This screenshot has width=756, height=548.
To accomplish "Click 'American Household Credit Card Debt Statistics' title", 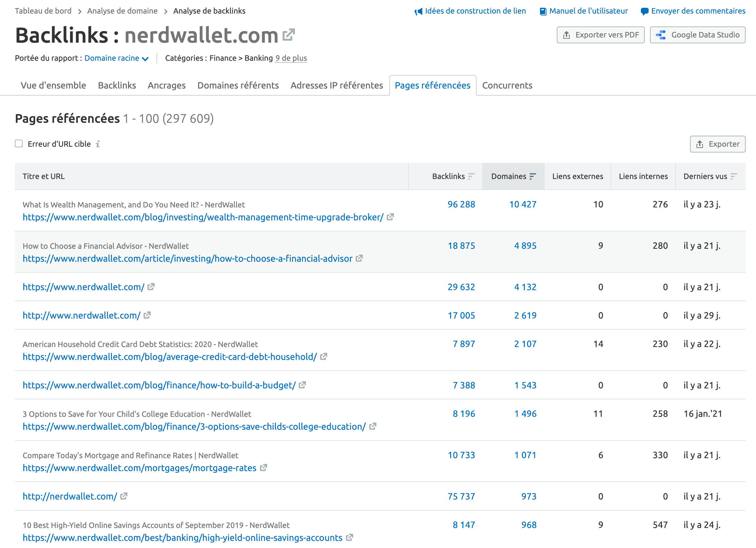I will click(x=140, y=344).
